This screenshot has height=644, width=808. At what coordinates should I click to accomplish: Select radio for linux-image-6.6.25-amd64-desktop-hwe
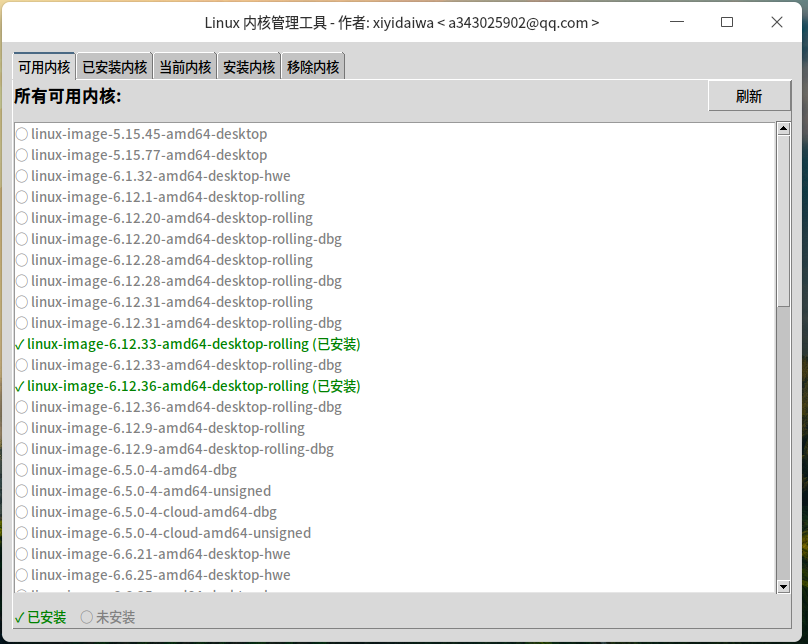click(x=22, y=575)
